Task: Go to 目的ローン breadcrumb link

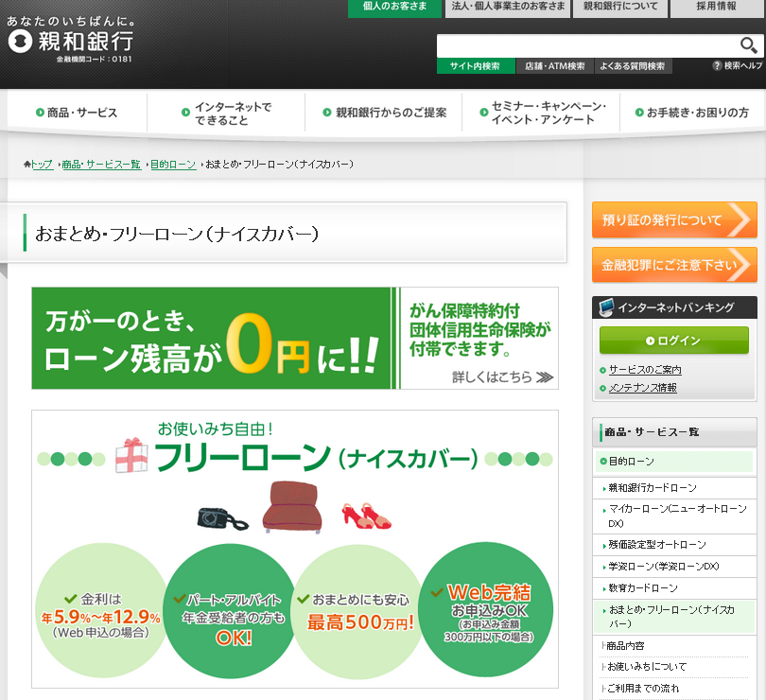Action: click(x=173, y=165)
